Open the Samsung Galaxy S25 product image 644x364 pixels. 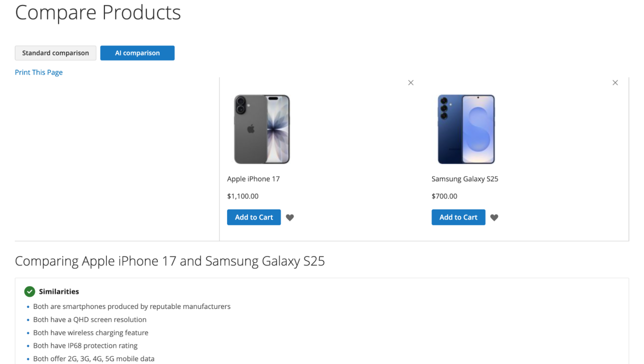pos(466,129)
